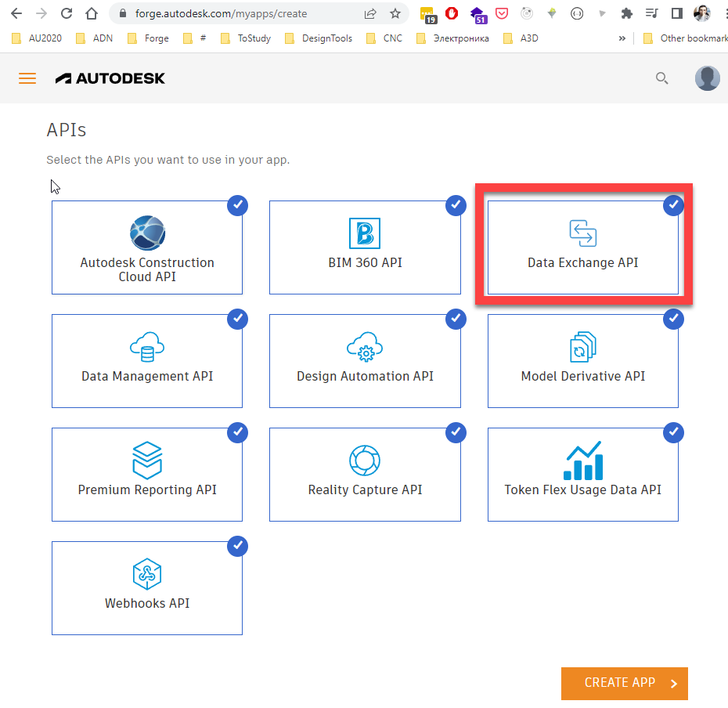Open the Autodesk hamburger menu
The image size is (728, 708).
tap(27, 78)
